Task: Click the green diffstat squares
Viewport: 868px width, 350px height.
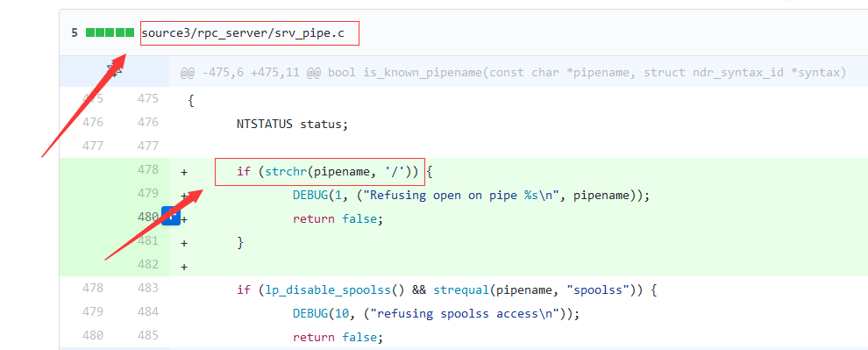Action: 110,32
